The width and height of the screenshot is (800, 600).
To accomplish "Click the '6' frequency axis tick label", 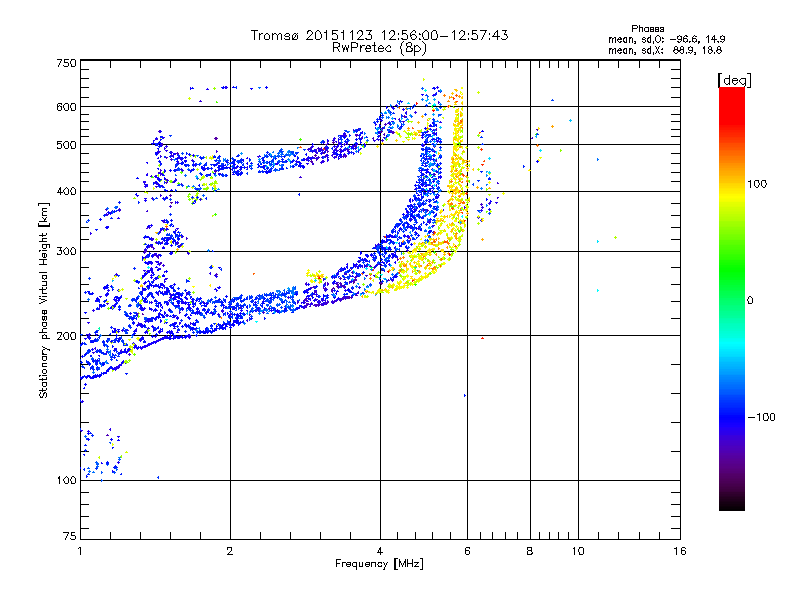I will (467, 551).
